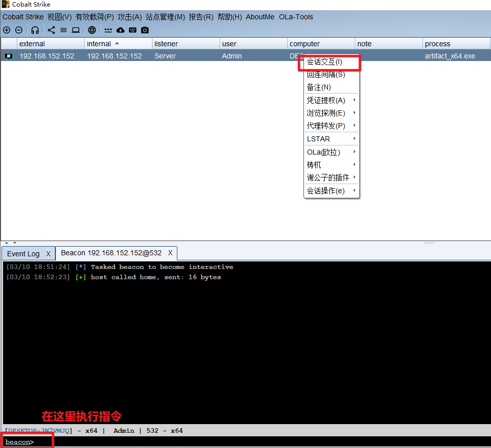Open screenshots camera icon
Screen dimensions: 491x448
tap(145, 30)
